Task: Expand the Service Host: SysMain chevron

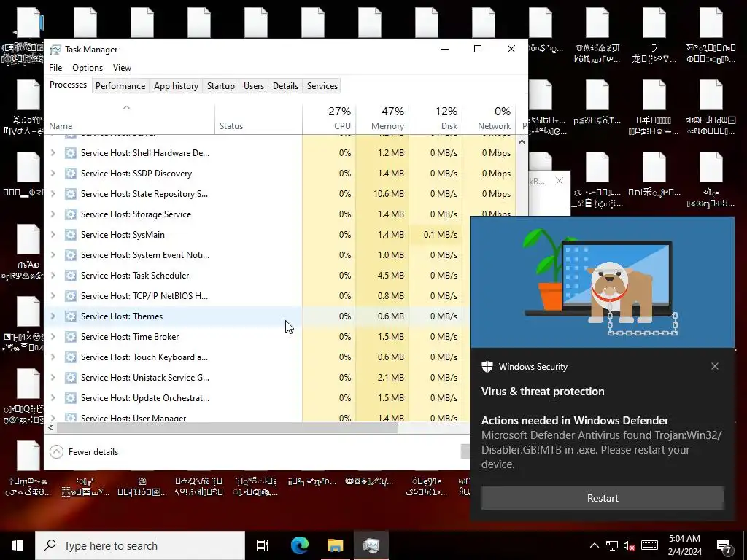Action: point(53,235)
